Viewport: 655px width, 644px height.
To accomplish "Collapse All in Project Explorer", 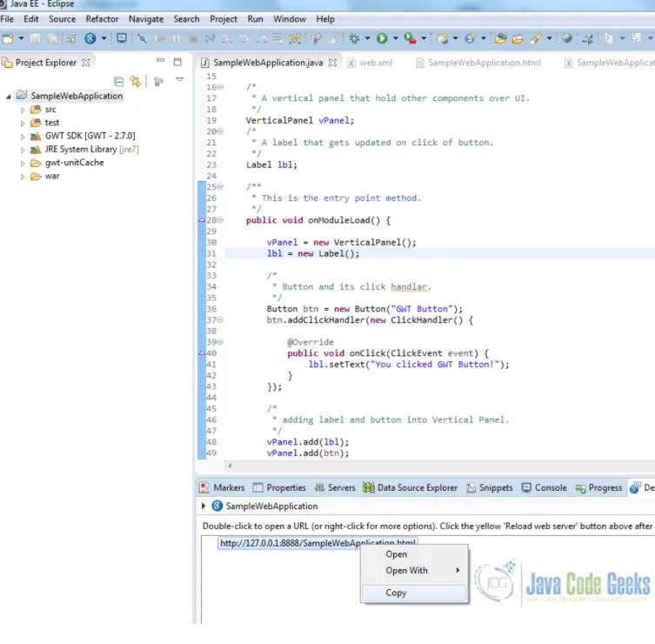I will tap(118, 81).
